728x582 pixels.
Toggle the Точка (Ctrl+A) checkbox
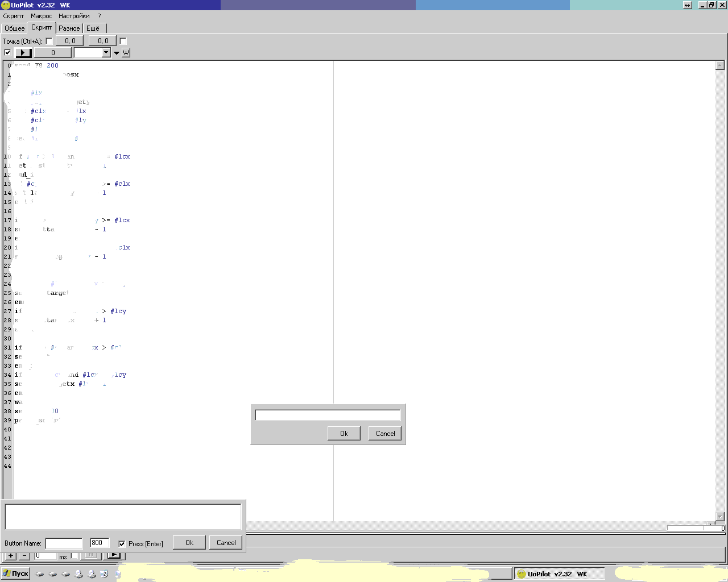click(x=49, y=41)
